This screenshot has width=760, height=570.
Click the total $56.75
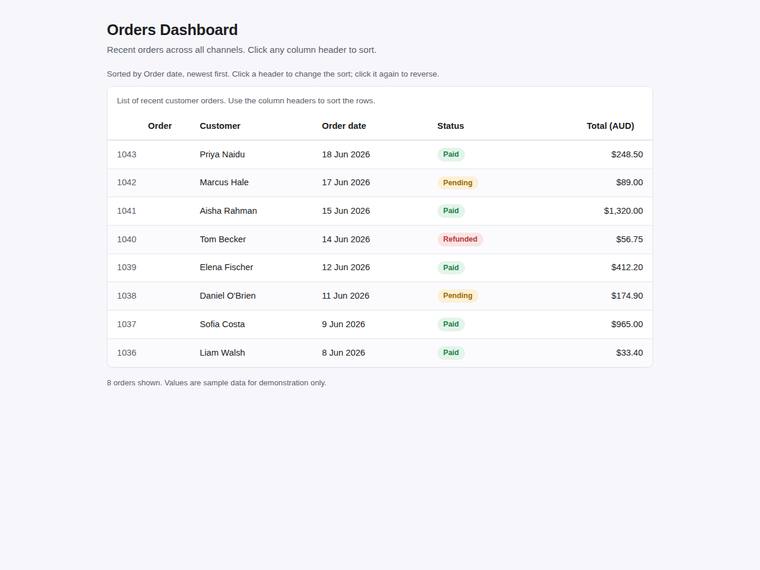coord(629,239)
